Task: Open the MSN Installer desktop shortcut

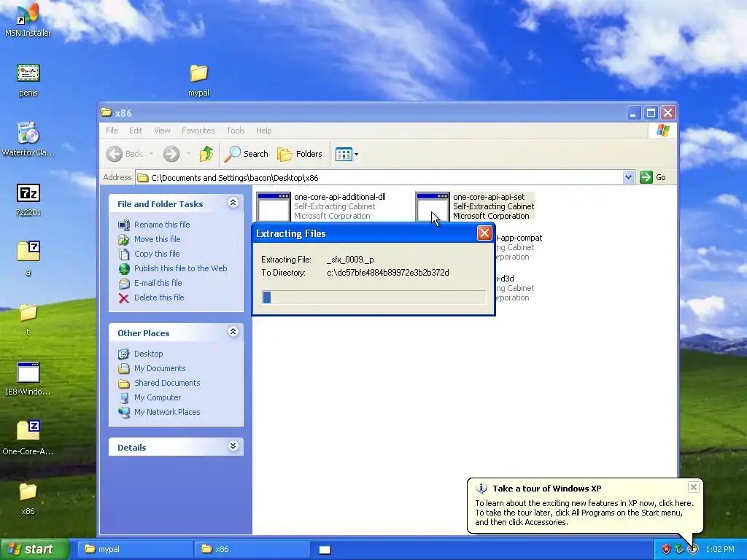Action: point(28,19)
